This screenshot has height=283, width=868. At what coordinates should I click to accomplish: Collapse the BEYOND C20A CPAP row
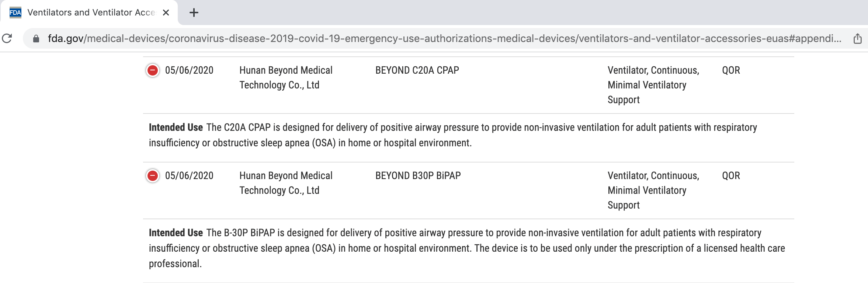[153, 70]
